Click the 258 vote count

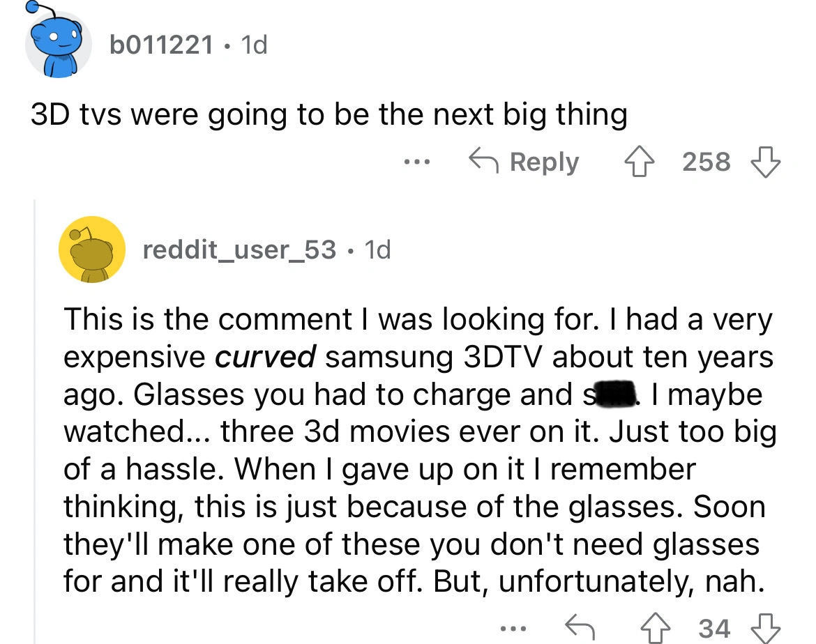[x=707, y=162]
